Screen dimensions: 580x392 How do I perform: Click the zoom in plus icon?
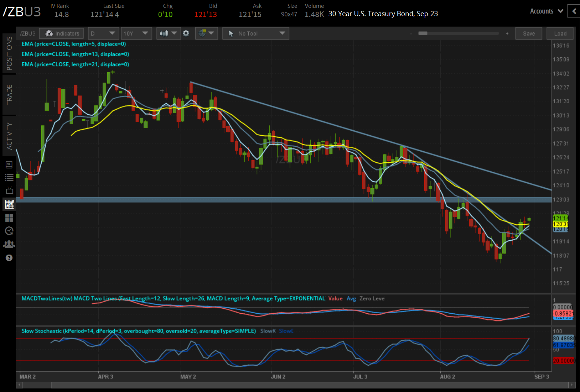pos(507,33)
